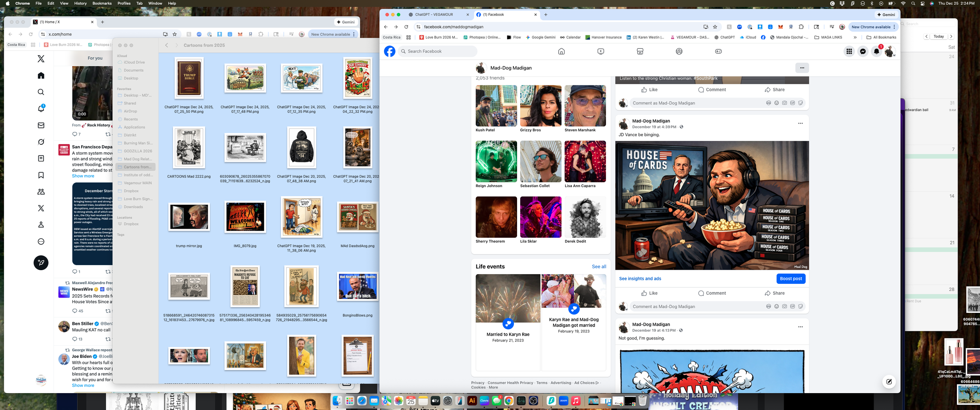
Task: Expand the Facebook account menu chevron
Action: pyautogui.click(x=894, y=55)
